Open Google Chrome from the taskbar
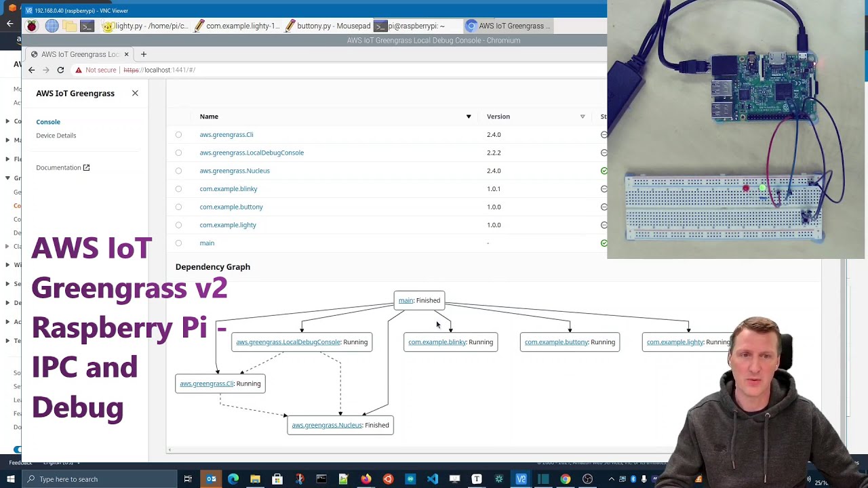The width and height of the screenshot is (868, 488). (565, 479)
